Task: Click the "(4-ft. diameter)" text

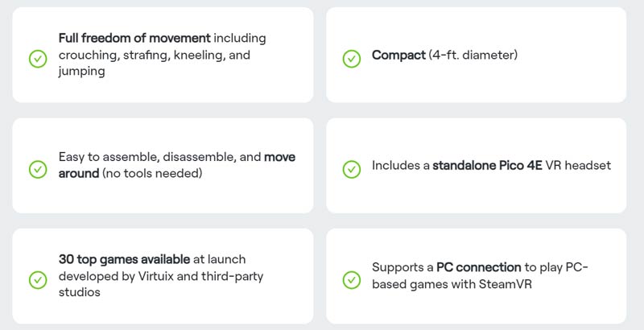Action: 473,56
